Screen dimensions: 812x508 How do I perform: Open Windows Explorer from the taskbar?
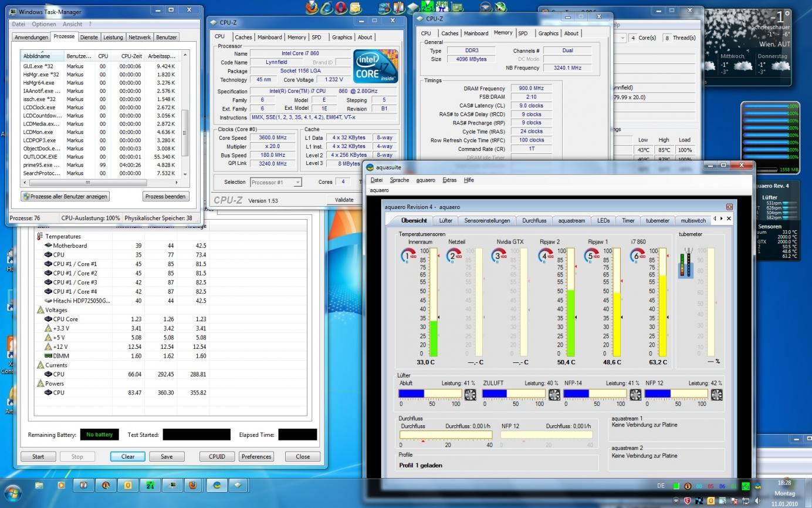point(39,486)
